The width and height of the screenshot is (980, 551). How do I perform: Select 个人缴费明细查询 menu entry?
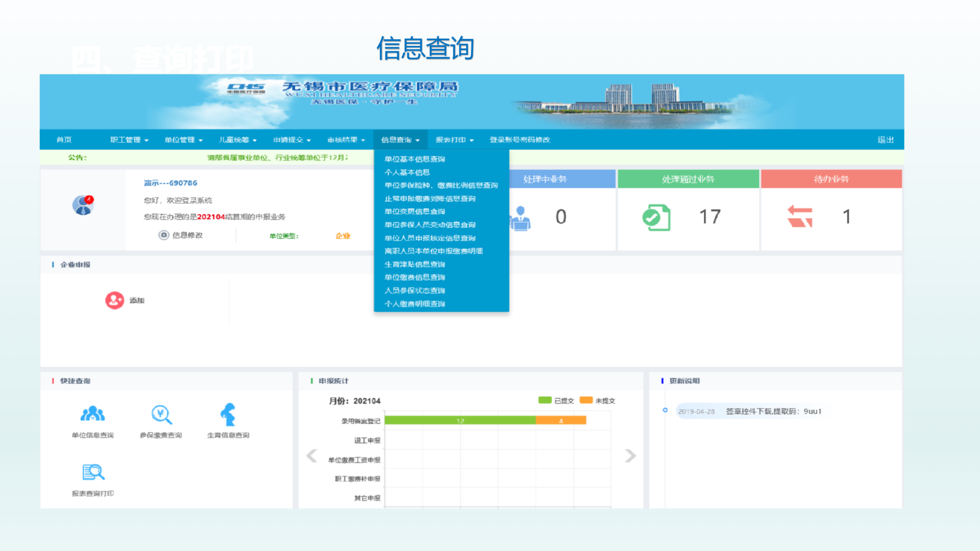tap(414, 304)
